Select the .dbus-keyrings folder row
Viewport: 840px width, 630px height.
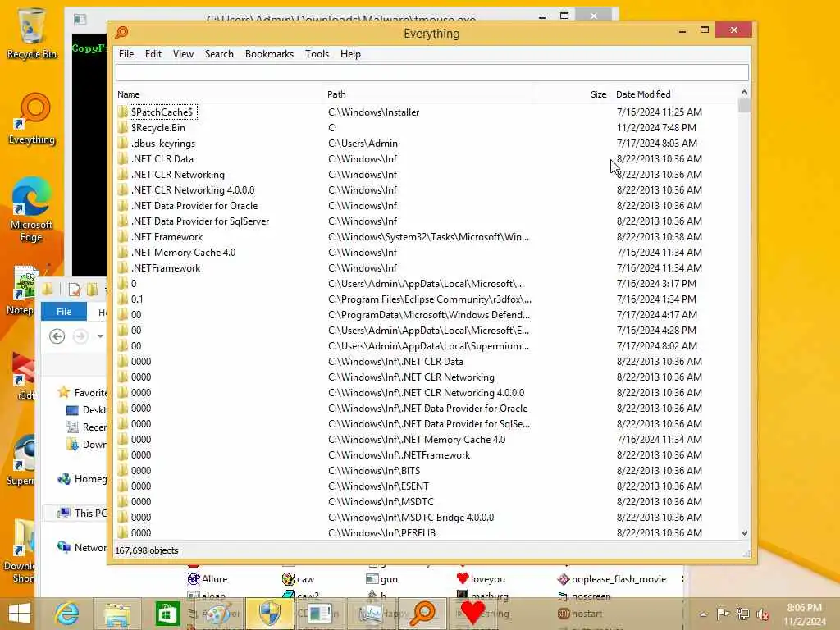click(x=427, y=143)
